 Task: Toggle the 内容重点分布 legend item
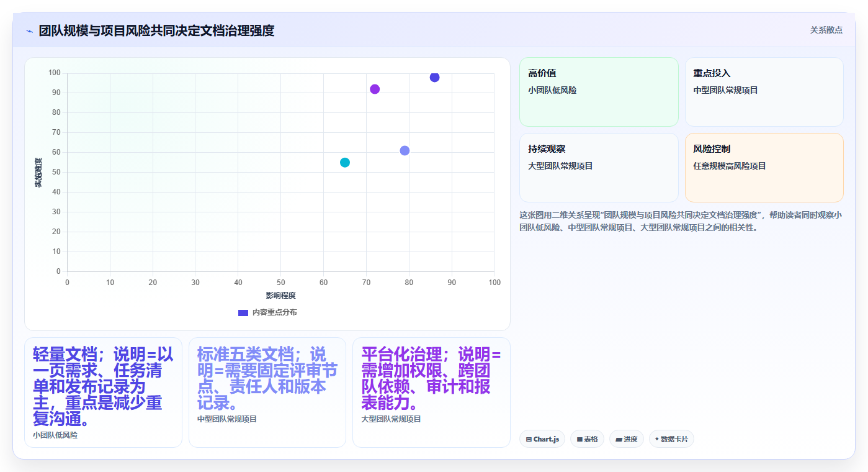coord(267,312)
